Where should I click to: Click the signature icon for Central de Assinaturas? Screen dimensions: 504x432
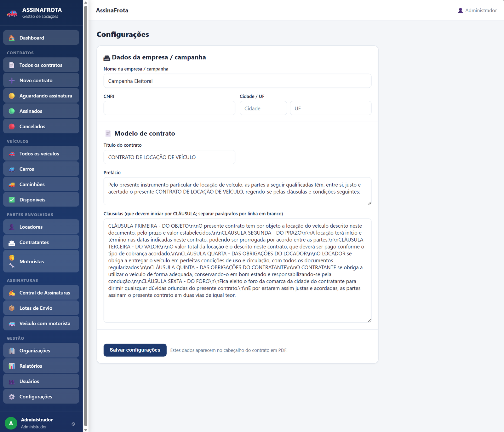[x=12, y=293]
